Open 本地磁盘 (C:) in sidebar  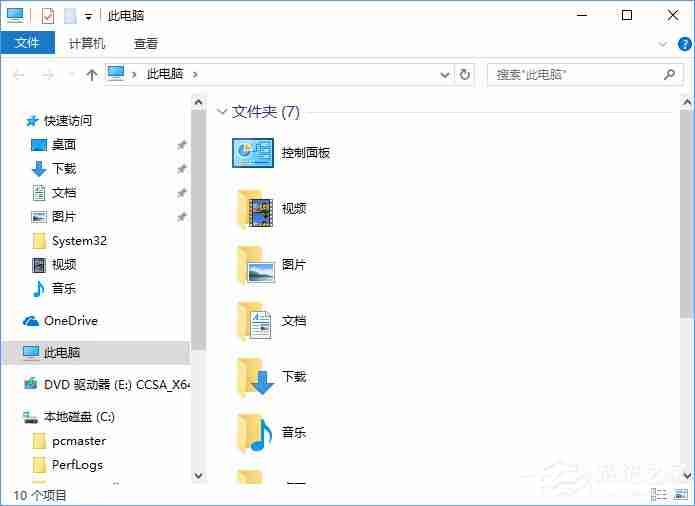click(x=79, y=417)
